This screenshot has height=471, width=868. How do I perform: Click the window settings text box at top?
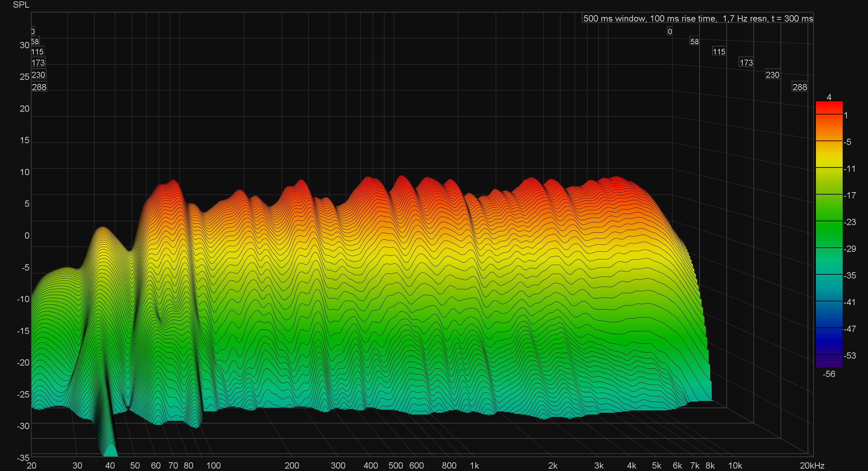698,18
